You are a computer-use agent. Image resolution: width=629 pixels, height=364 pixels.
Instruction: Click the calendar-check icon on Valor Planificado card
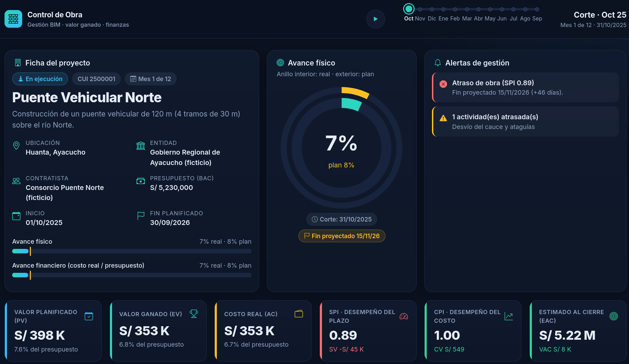pyautogui.click(x=89, y=316)
